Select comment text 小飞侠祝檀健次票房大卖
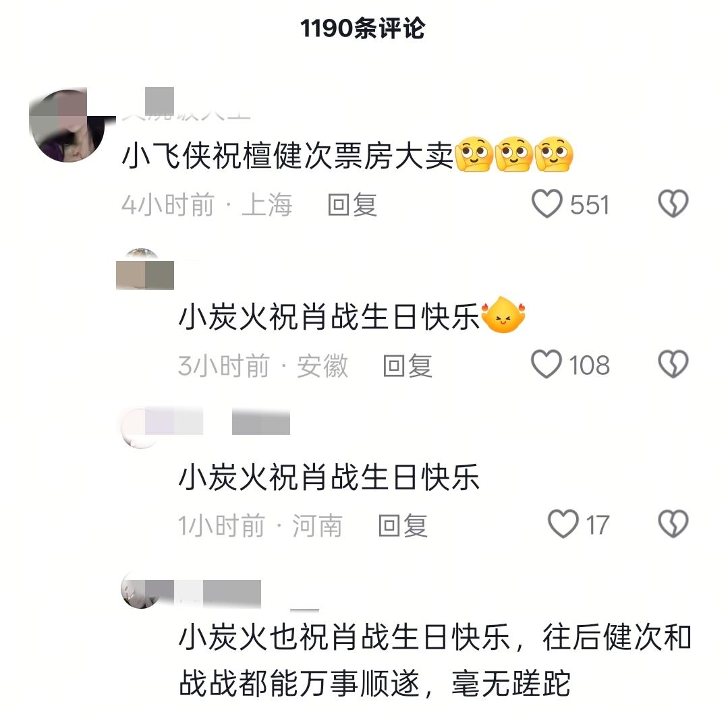 pyautogui.click(x=287, y=155)
